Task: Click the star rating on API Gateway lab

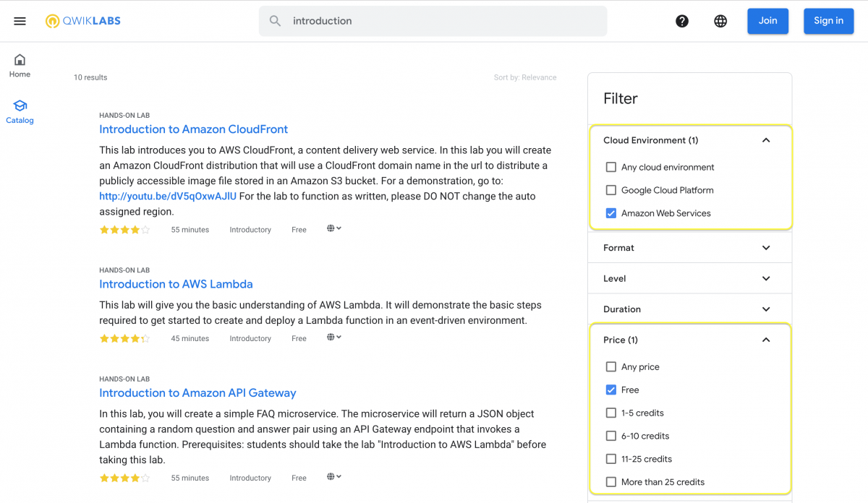Action: click(124, 477)
